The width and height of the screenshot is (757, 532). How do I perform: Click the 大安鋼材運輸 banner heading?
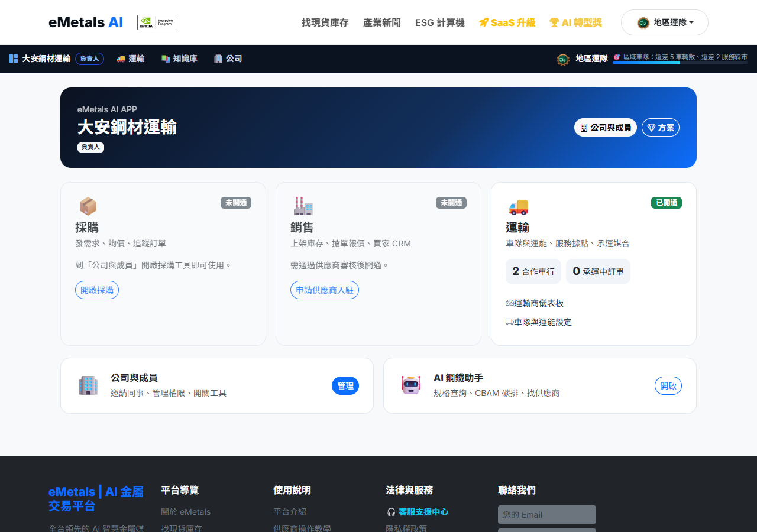(127, 127)
